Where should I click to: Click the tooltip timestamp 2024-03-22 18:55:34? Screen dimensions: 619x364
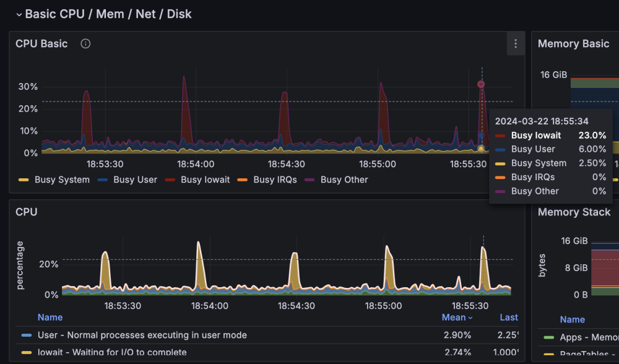click(x=542, y=121)
